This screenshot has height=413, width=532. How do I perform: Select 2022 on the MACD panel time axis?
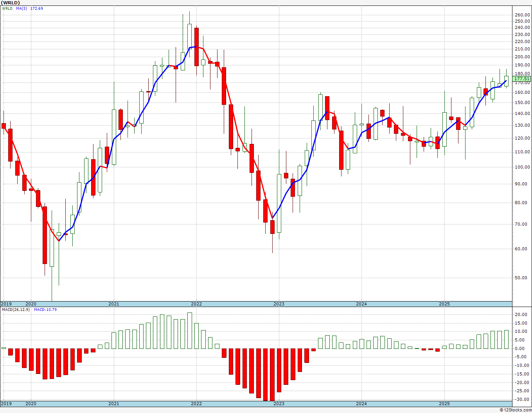(x=196, y=404)
